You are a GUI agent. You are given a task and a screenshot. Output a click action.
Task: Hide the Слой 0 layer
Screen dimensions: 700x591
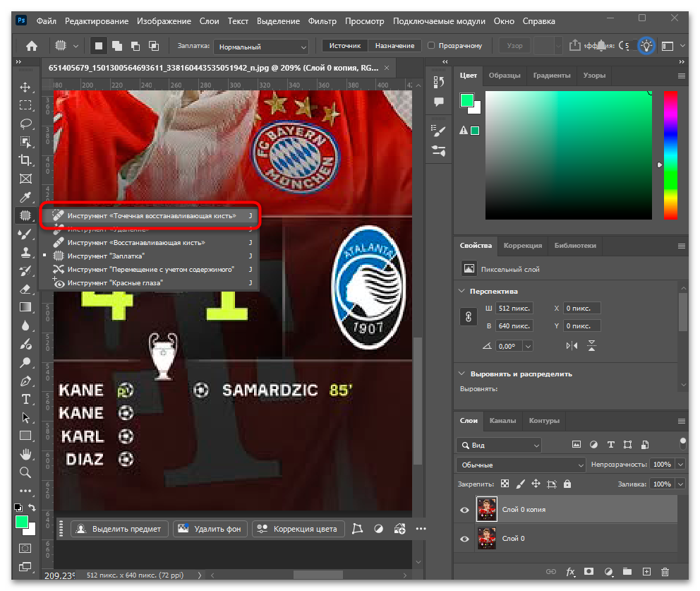[x=464, y=539]
